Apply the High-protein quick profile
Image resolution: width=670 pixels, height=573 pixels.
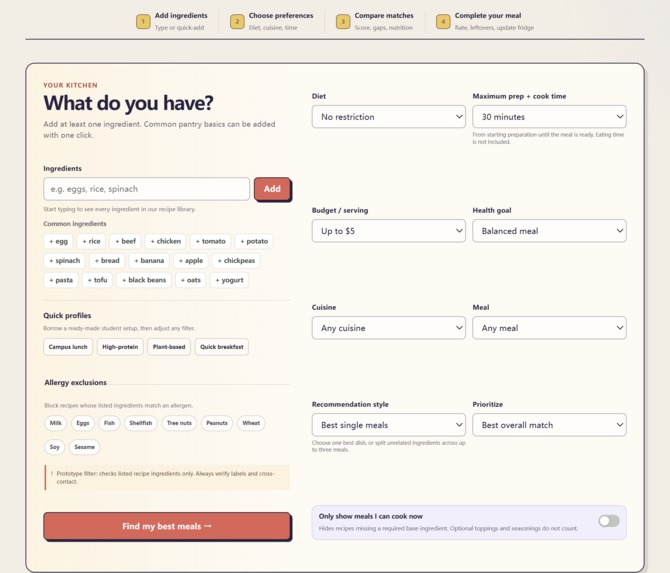(120, 347)
